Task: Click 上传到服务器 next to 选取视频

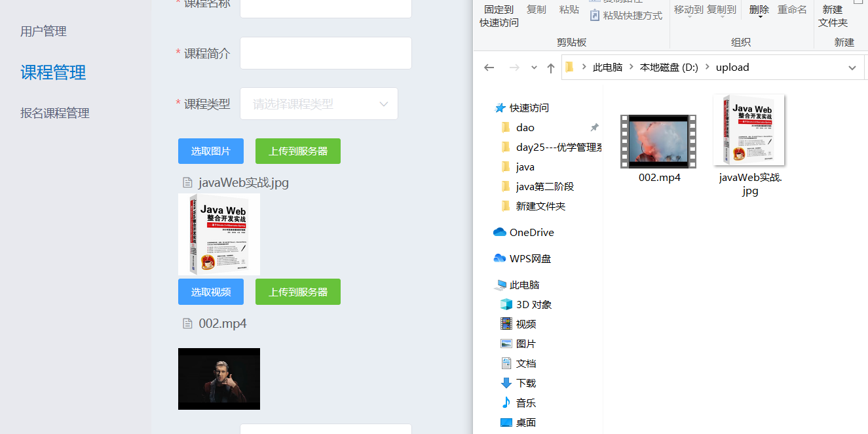Action: [x=298, y=292]
